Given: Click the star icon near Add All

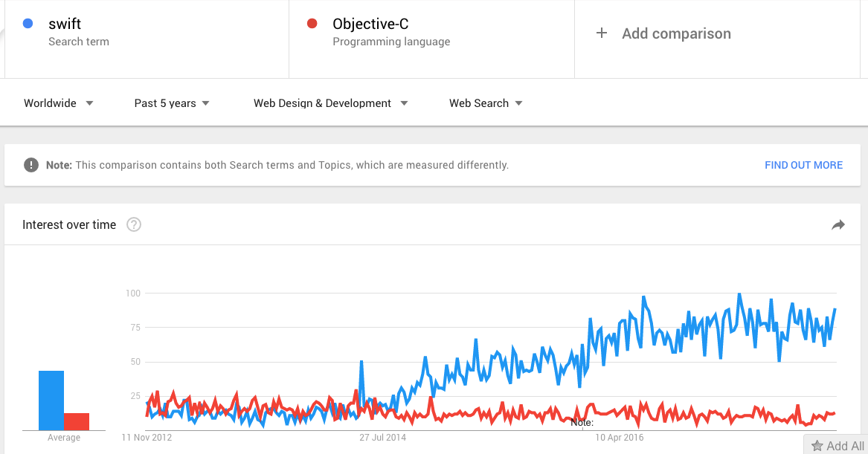Looking at the screenshot, I should click(817, 446).
